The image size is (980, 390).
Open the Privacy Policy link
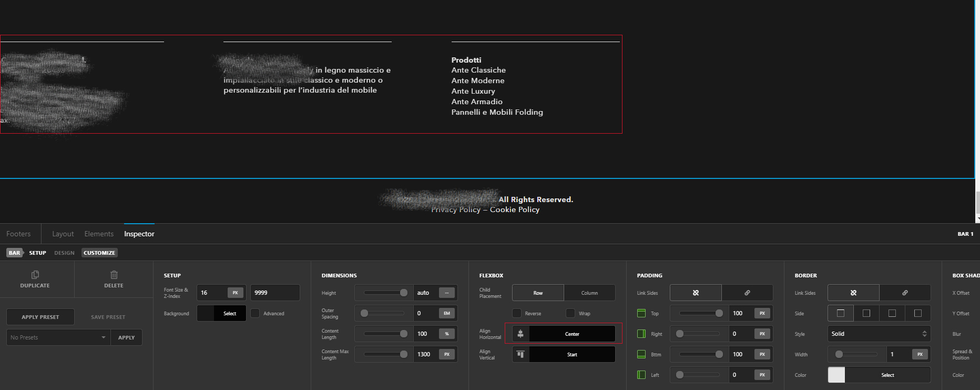pos(456,209)
